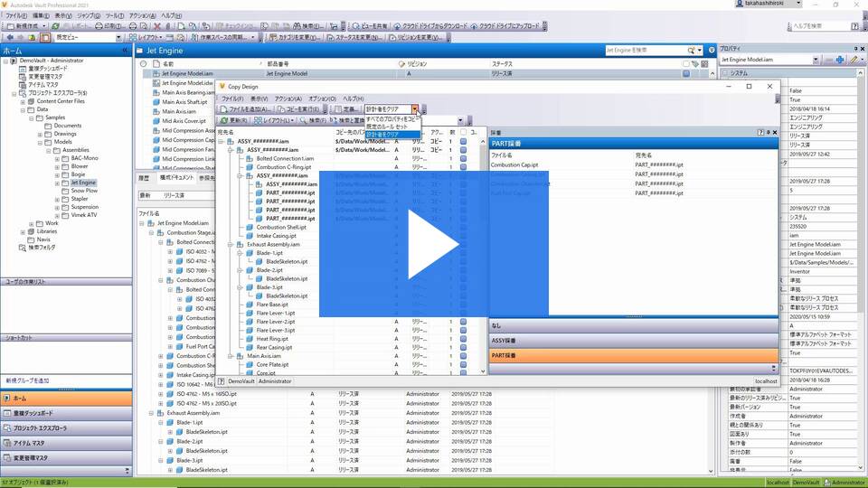Click in the Jet Engine search field
This screenshot has width=868, height=488.
tap(645, 51)
